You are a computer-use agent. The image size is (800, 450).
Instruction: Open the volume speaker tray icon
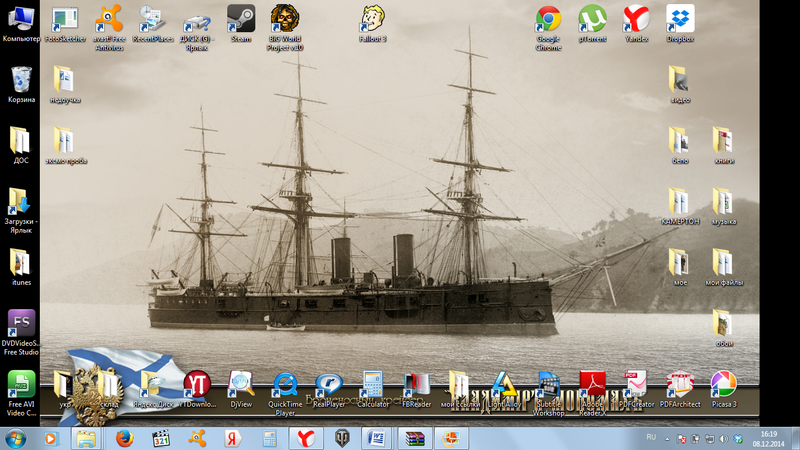(x=723, y=439)
